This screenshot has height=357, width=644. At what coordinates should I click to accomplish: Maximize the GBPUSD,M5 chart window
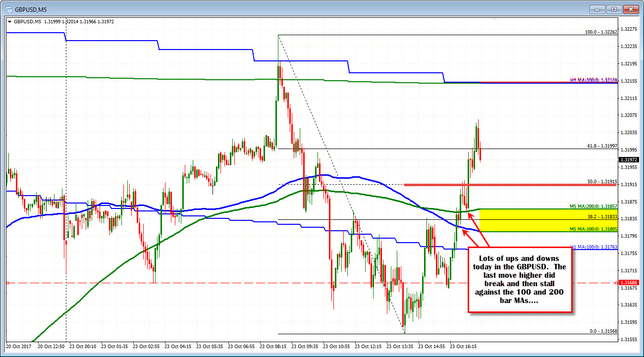[x=614, y=9]
